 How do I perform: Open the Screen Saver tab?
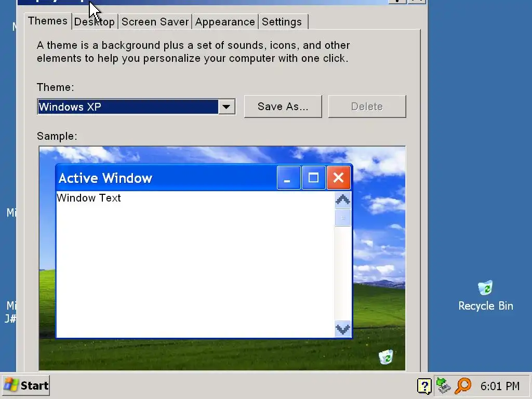click(x=155, y=22)
